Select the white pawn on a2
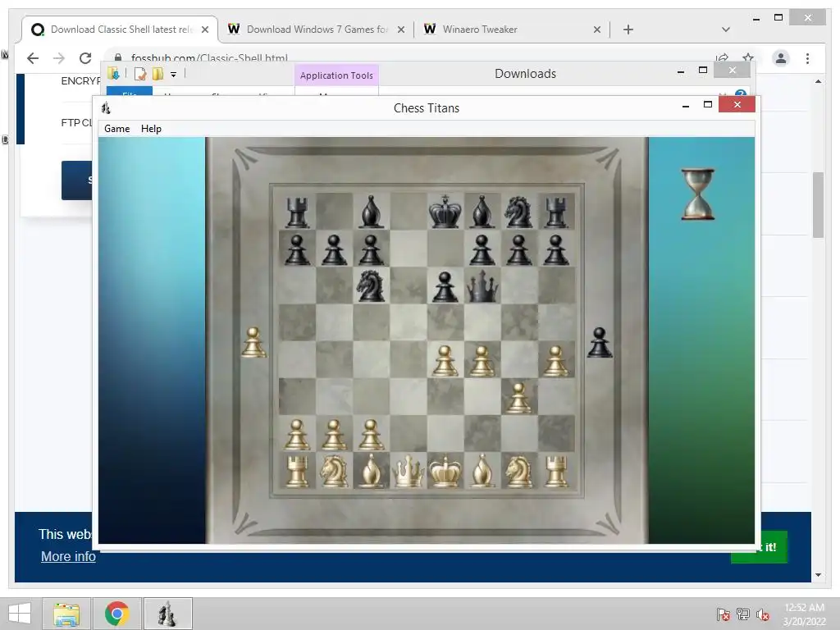 point(297,435)
